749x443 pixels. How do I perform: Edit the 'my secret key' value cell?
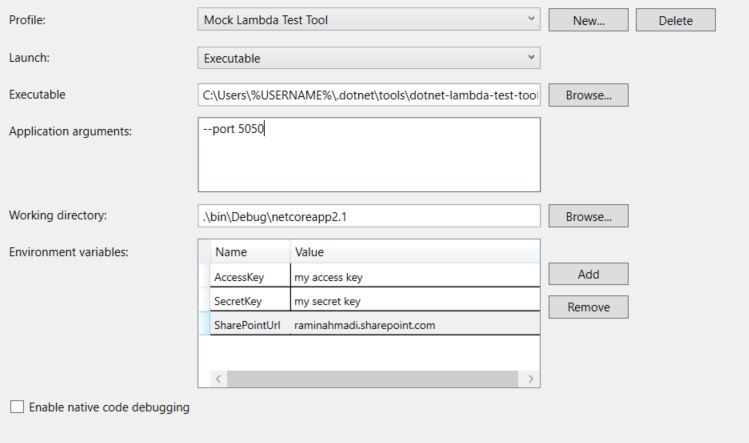414,301
